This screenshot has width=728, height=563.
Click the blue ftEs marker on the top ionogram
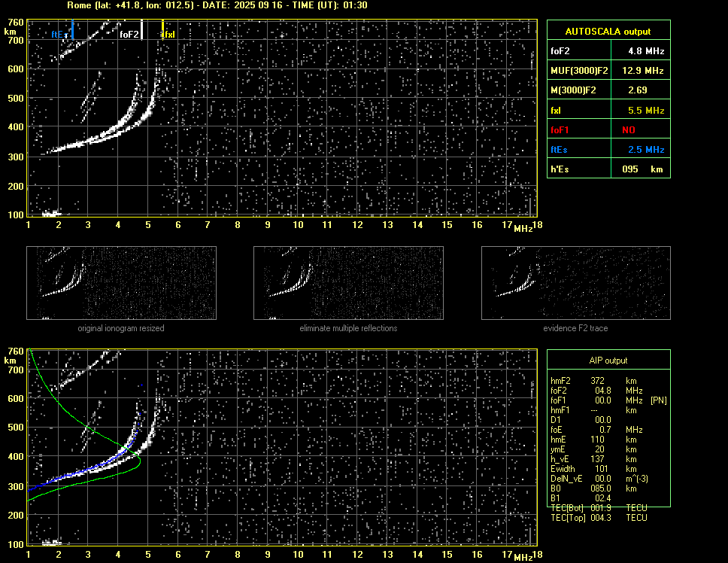point(72,29)
